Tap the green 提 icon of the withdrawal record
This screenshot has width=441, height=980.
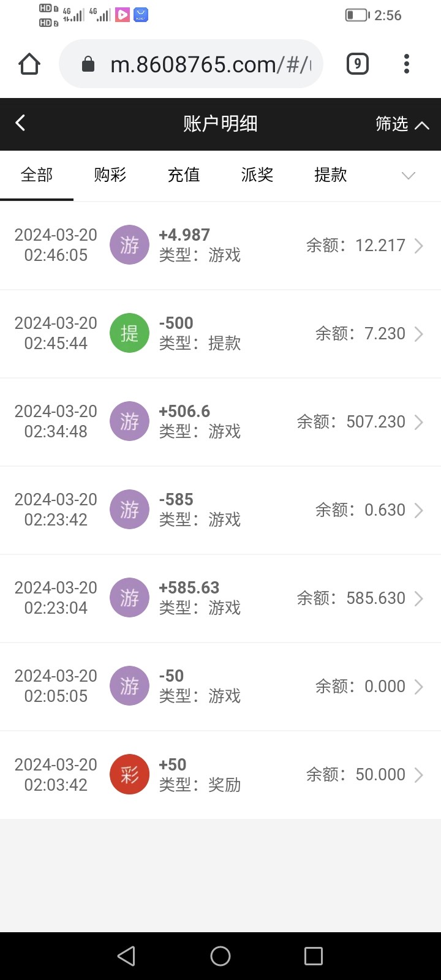(x=129, y=333)
